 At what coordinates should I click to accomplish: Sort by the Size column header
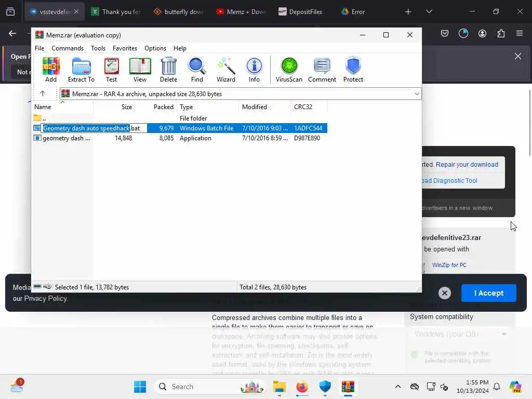114,107
